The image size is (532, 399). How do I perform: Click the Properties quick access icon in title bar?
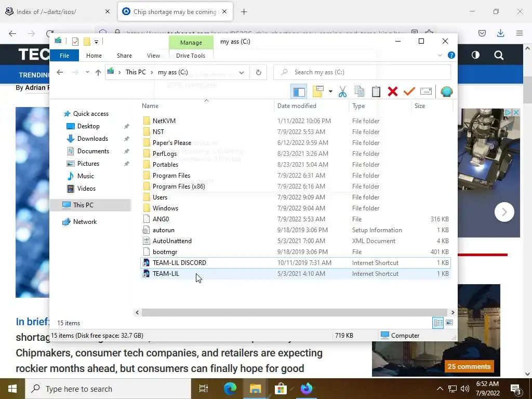(x=75, y=42)
